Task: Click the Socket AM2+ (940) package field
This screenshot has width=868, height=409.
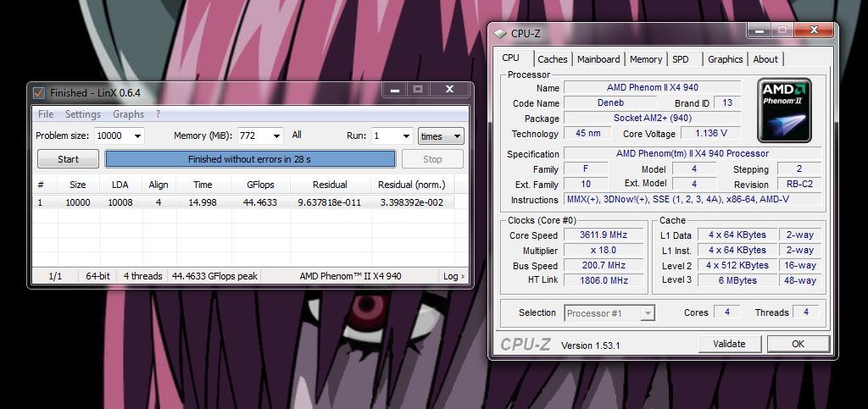Action: pyautogui.click(x=652, y=118)
